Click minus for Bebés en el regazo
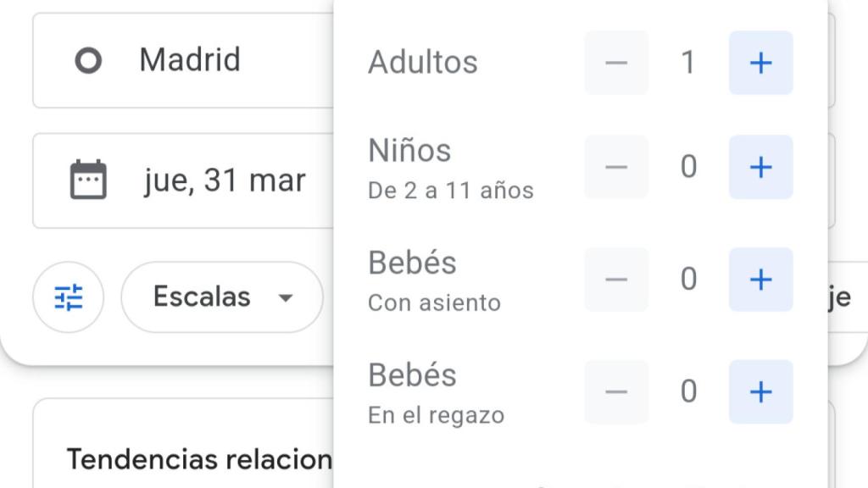This screenshot has height=488, width=868. pyautogui.click(x=616, y=391)
